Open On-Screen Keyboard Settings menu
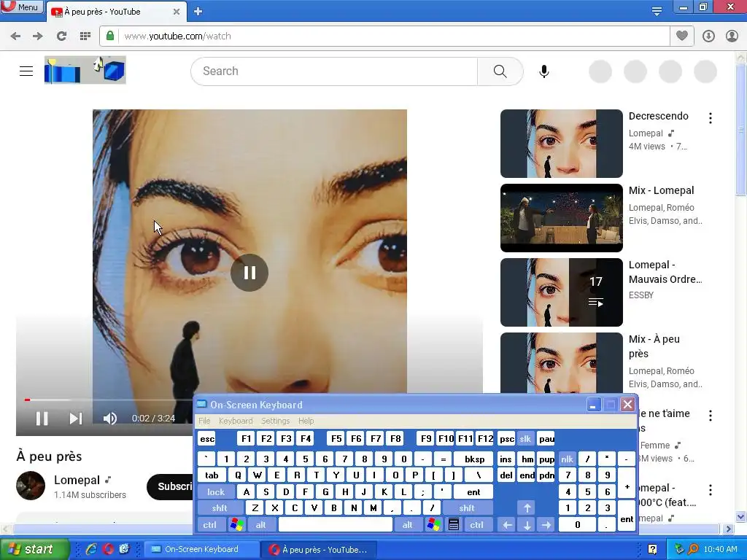The width and height of the screenshot is (747, 560). [x=275, y=421]
